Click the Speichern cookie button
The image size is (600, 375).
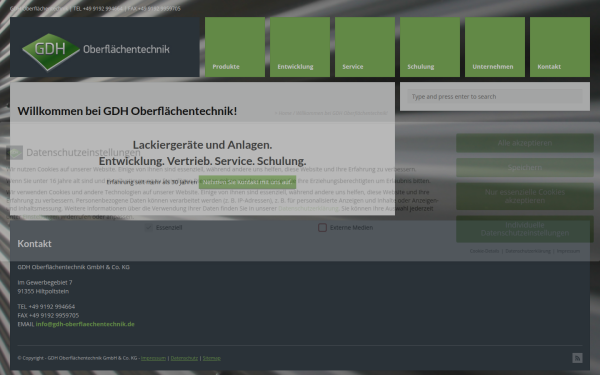click(525, 168)
